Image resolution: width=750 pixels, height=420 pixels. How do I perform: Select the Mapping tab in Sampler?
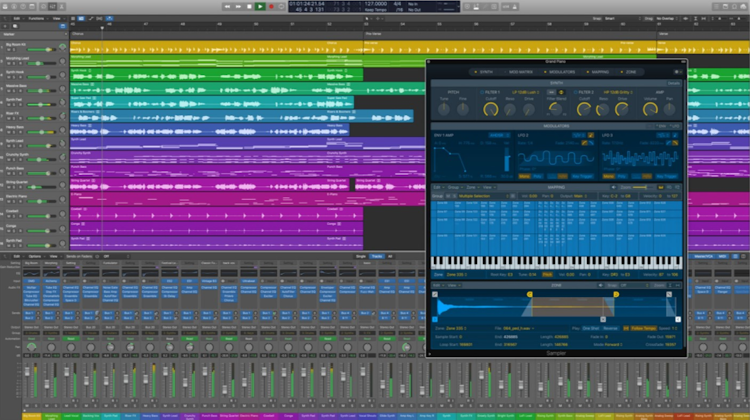[x=600, y=72]
